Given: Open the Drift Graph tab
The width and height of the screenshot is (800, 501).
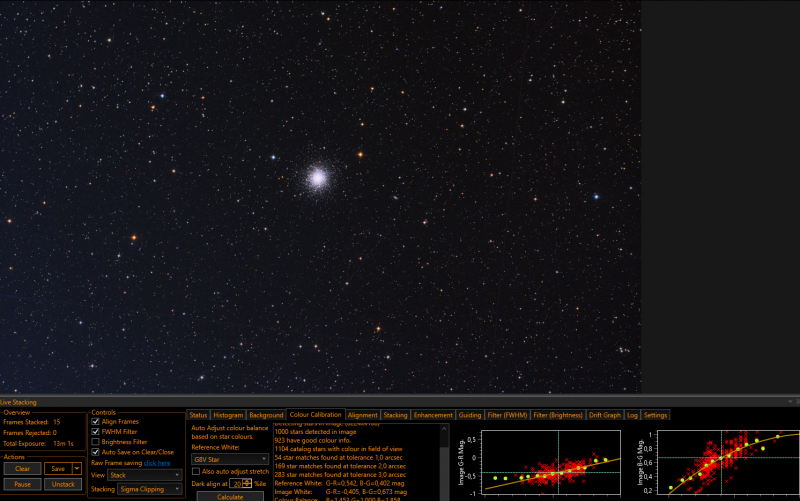Looking at the screenshot, I should pos(605,415).
